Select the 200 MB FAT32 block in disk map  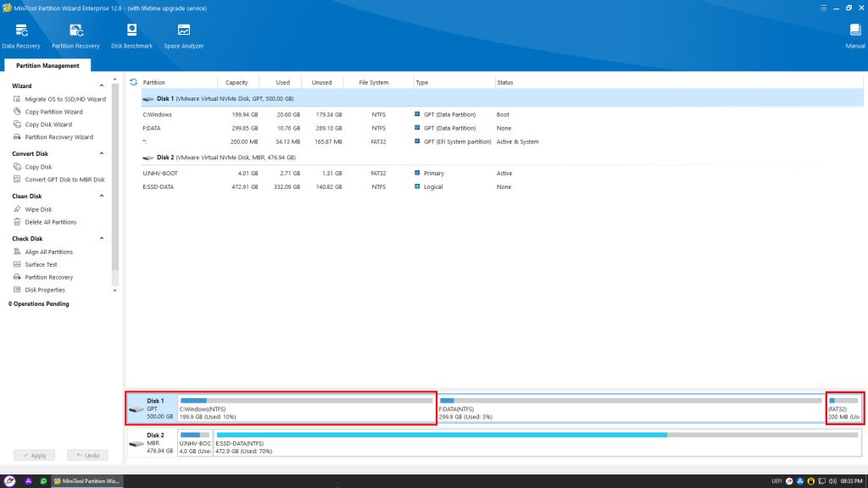pyautogui.click(x=844, y=408)
